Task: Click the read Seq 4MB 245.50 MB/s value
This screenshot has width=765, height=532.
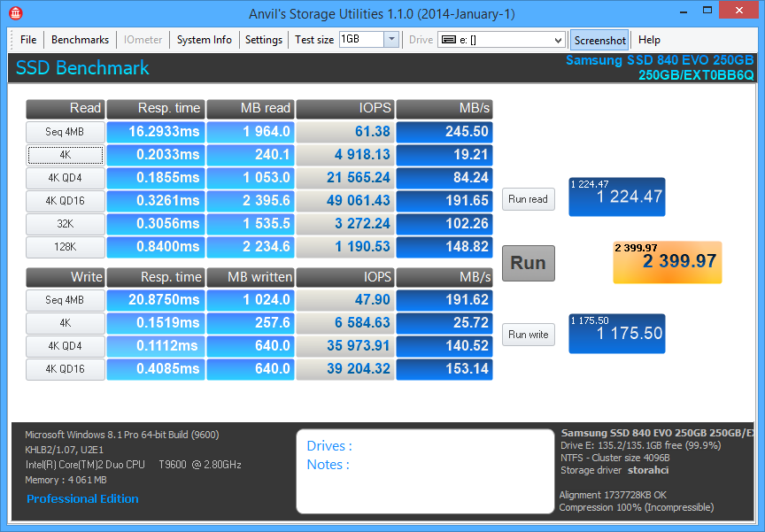Action: click(x=444, y=132)
